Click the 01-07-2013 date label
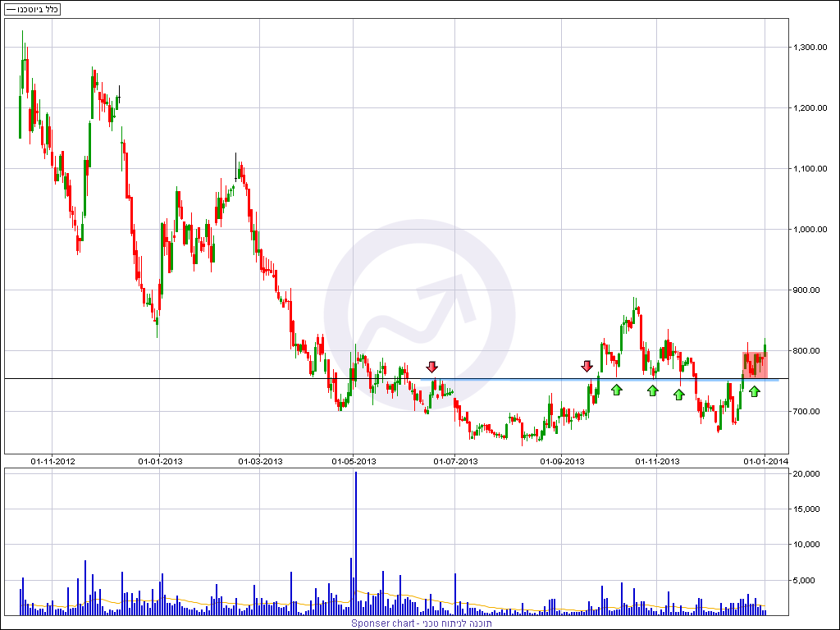840x630 pixels. click(x=455, y=461)
